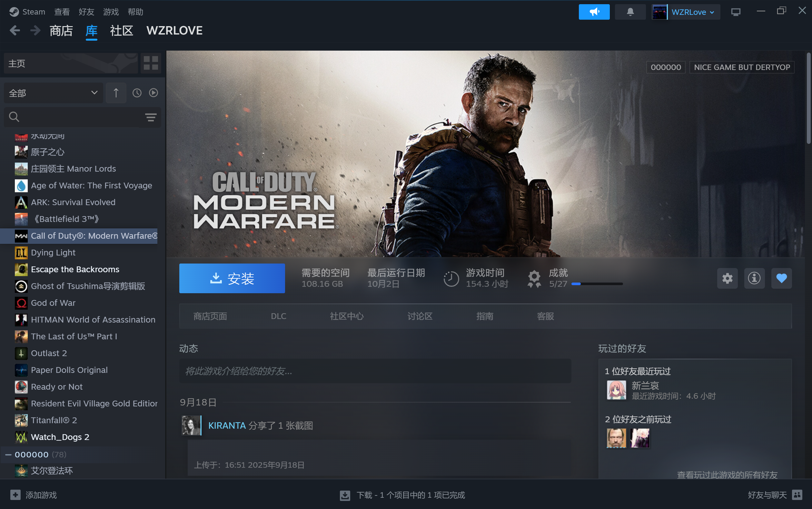Toggle the favorite heart button
The width and height of the screenshot is (812, 509).
(x=781, y=278)
